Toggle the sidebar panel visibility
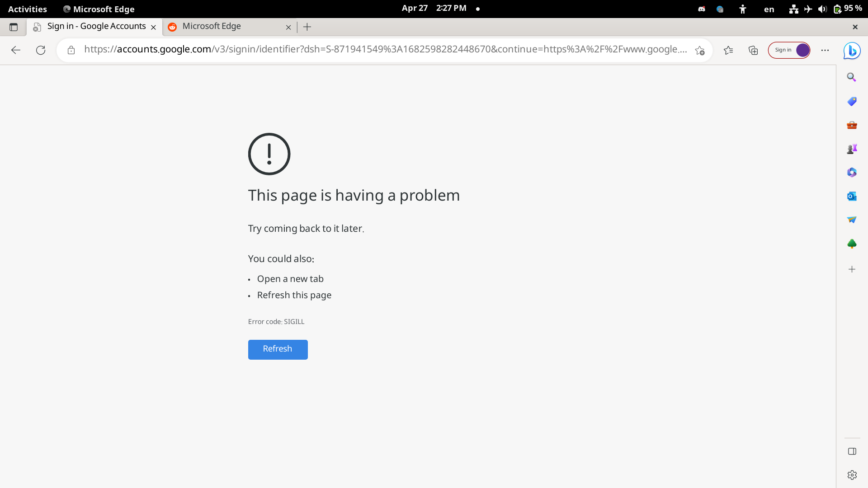The height and width of the screenshot is (488, 868). [x=852, y=451]
